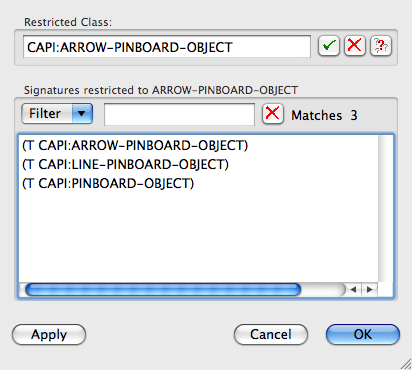Focus the Restricted Class text field
Viewport: 412px width, 370px height.
(167, 47)
